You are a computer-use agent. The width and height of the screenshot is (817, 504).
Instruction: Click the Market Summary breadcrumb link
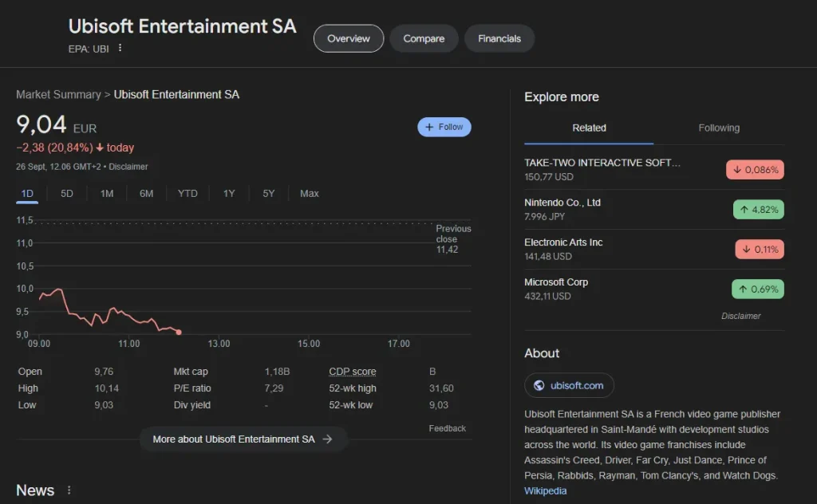coord(58,95)
